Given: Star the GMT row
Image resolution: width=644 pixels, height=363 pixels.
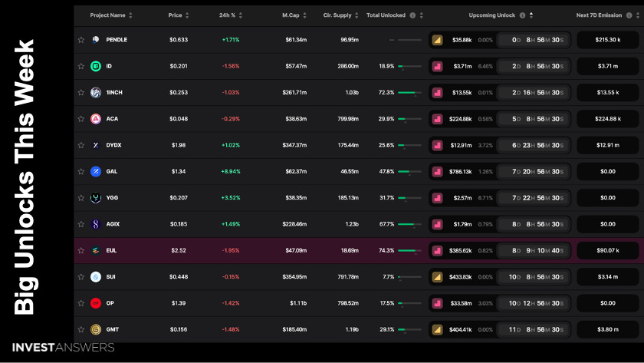Looking at the screenshot, I should [x=81, y=329].
